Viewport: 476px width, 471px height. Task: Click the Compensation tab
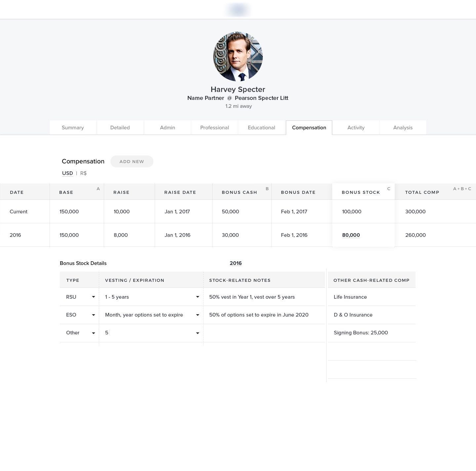(x=309, y=128)
